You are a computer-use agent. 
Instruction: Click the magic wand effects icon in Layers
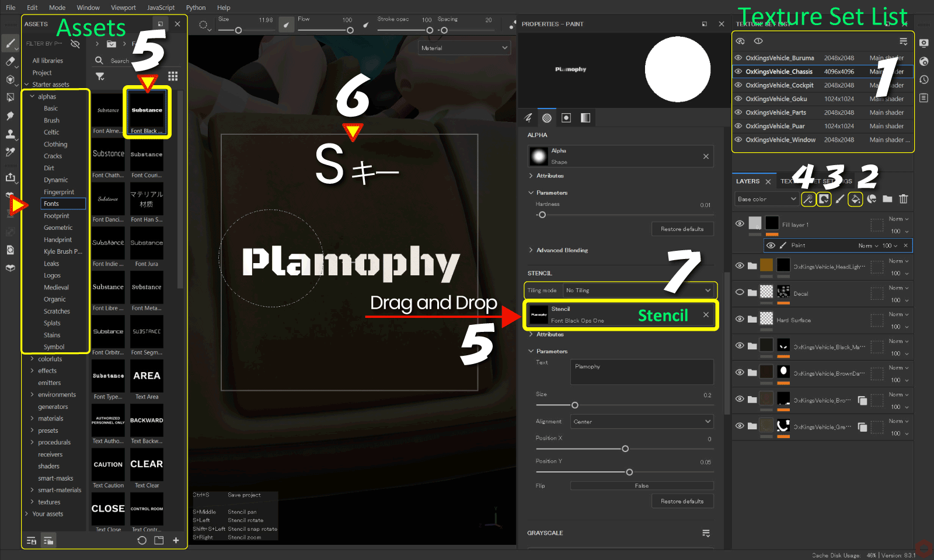pos(808,199)
